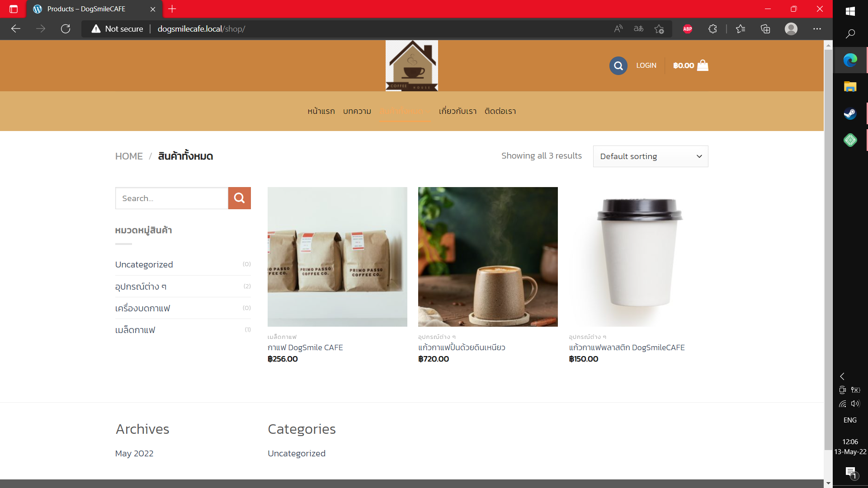This screenshot has width=868, height=488.
Task: Open Windows taskbar search
Action: point(850,34)
